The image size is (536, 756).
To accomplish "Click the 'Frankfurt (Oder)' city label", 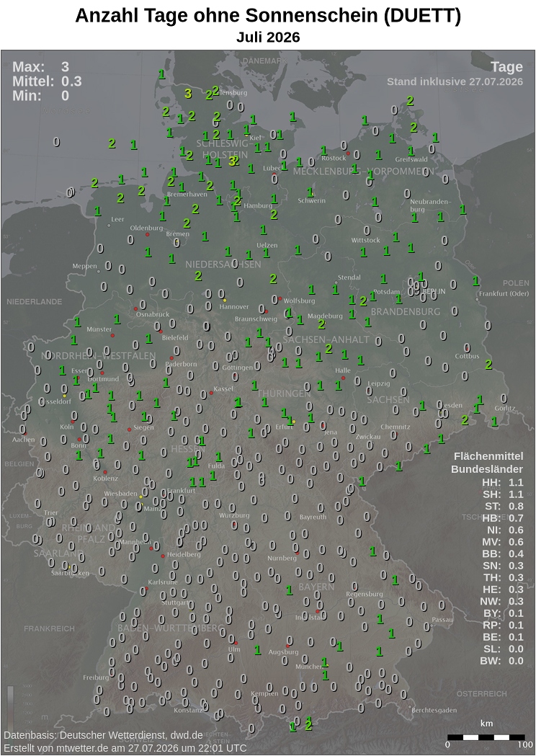I will (x=504, y=293).
